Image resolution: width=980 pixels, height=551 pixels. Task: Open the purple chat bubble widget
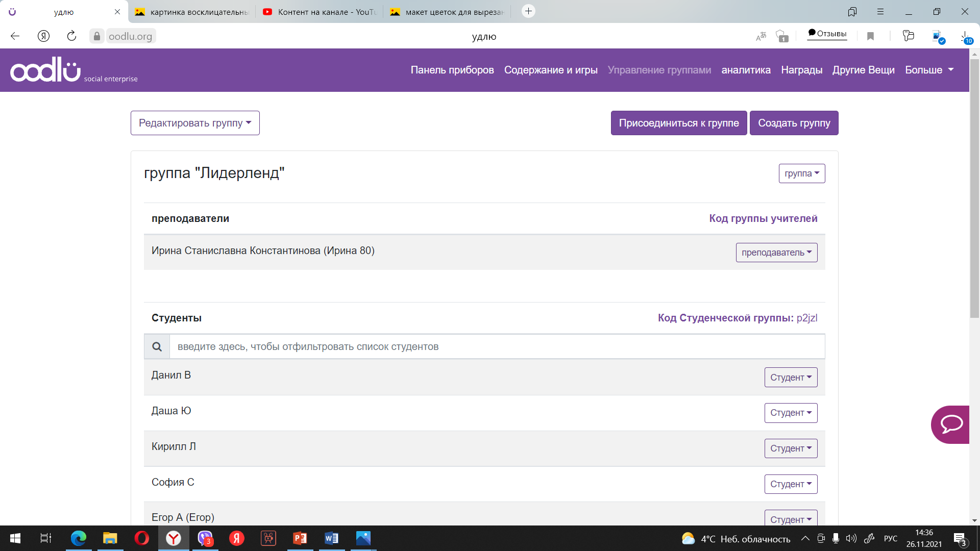[950, 424]
